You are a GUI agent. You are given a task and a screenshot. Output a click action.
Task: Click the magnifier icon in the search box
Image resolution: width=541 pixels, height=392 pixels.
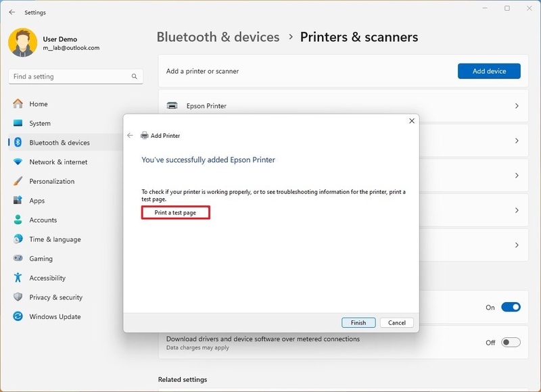click(x=134, y=76)
